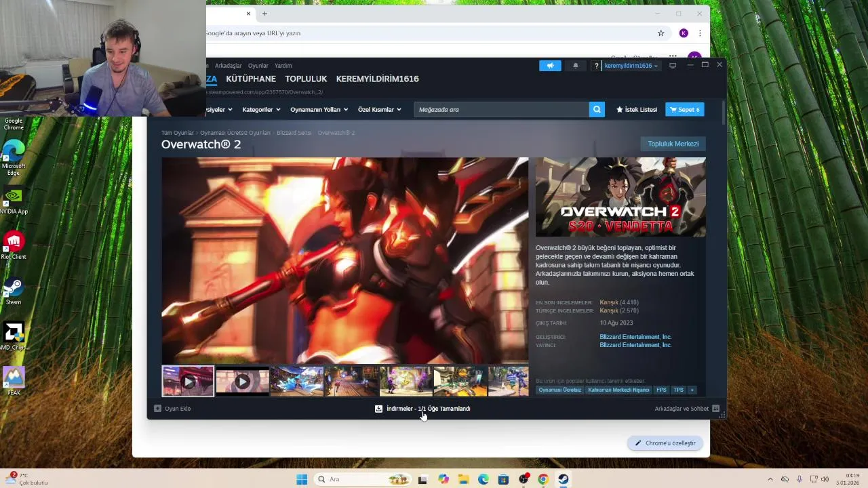868x488 pixels.
Task: Open the Oyunlar menu
Action: point(258,66)
